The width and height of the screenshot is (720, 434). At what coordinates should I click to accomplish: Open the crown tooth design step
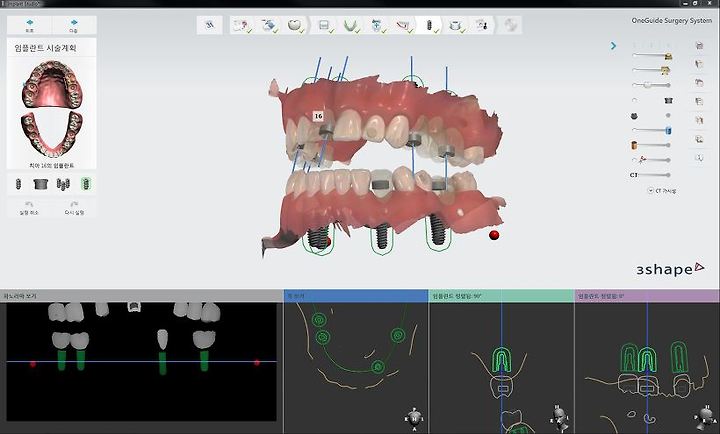coord(295,25)
